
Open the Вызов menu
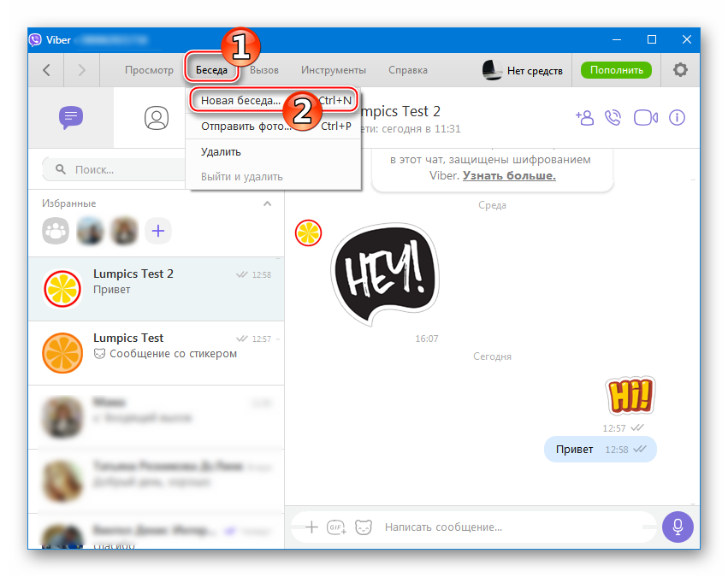tap(264, 70)
